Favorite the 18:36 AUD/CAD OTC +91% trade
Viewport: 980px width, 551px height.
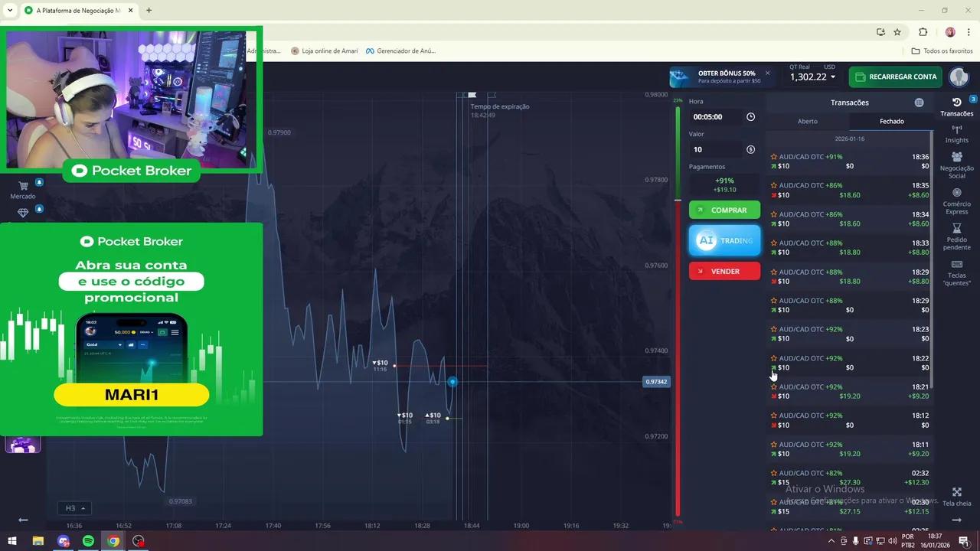click(774, 157)
